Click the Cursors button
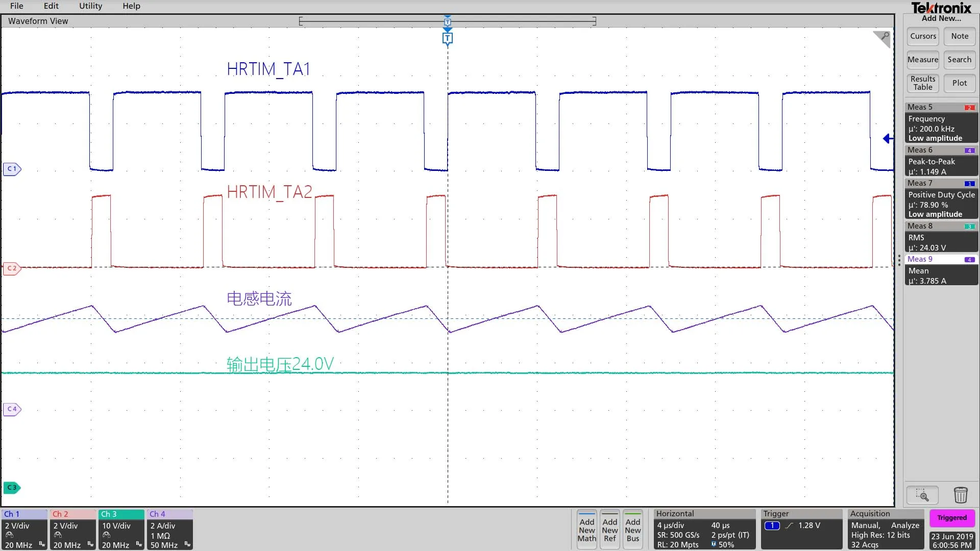980x551 pixels. tap(923, 36)
